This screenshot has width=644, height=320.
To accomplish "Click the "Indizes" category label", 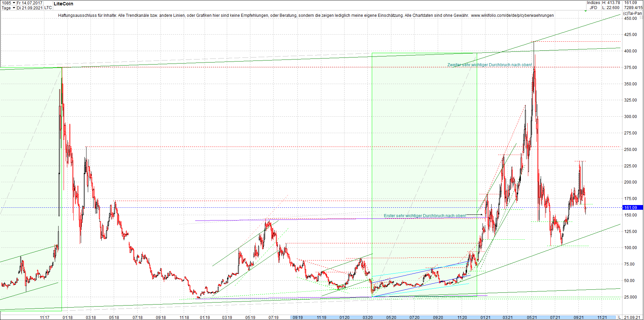I will (593, 3).
